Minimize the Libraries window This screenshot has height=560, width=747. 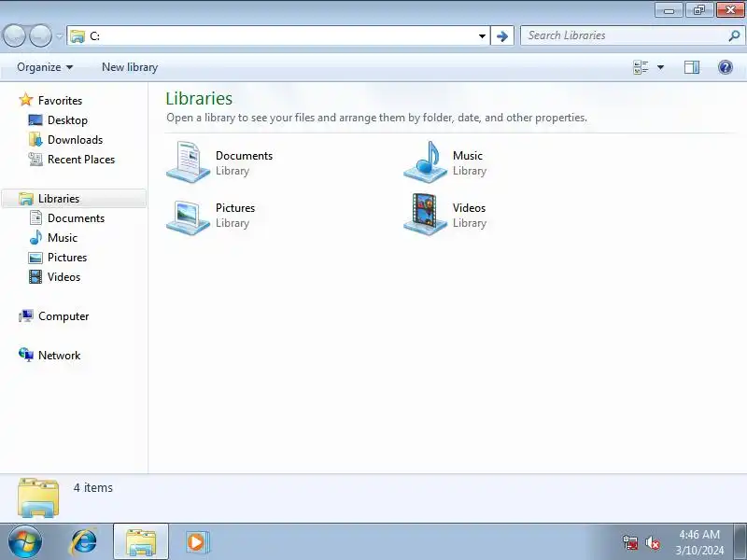pyautogui.click(x=669, y=10)
